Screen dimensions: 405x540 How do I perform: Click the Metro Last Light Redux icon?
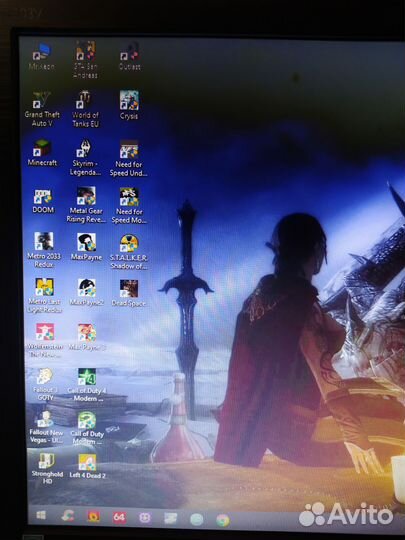coord(44,295)
